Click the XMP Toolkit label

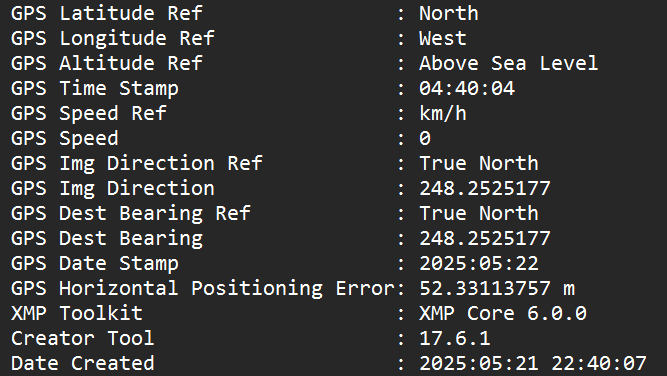click(x=77, y=313)
